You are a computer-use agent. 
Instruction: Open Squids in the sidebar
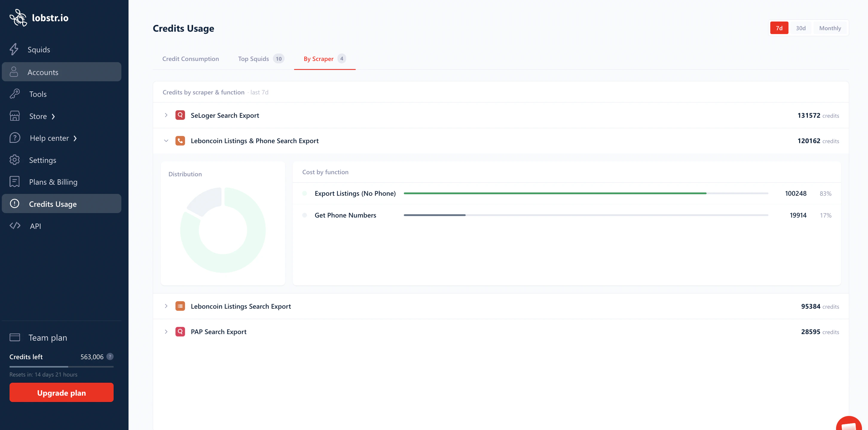(x=61, y=50)
